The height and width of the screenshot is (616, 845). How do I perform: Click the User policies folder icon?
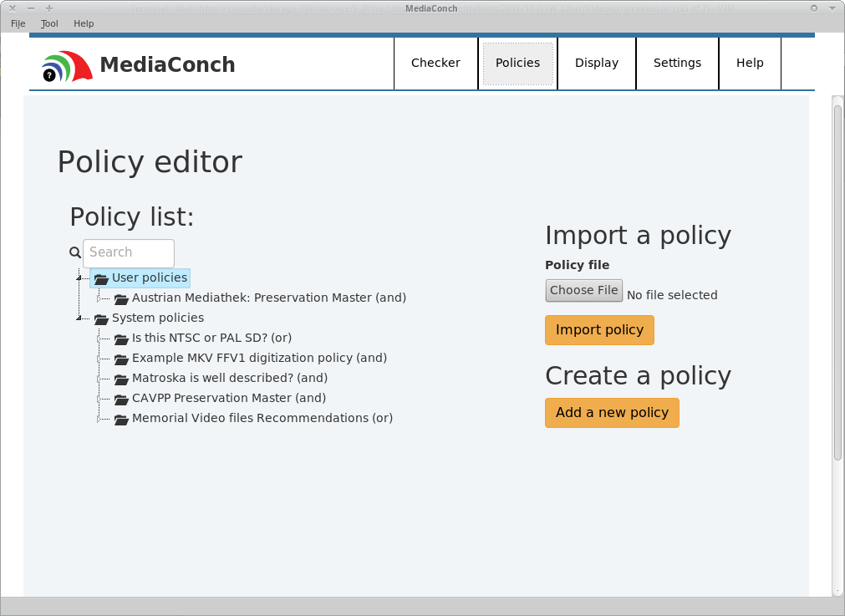(101, 278)
